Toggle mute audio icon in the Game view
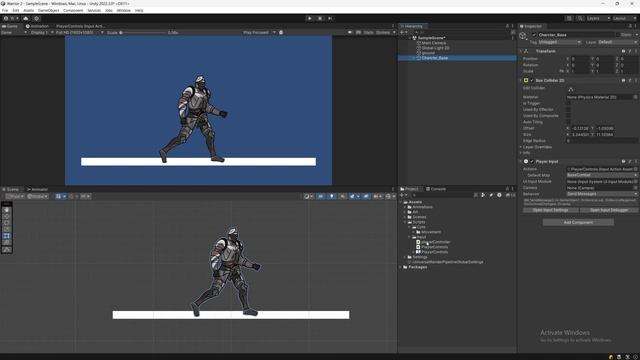 click(x=350, y=32)
